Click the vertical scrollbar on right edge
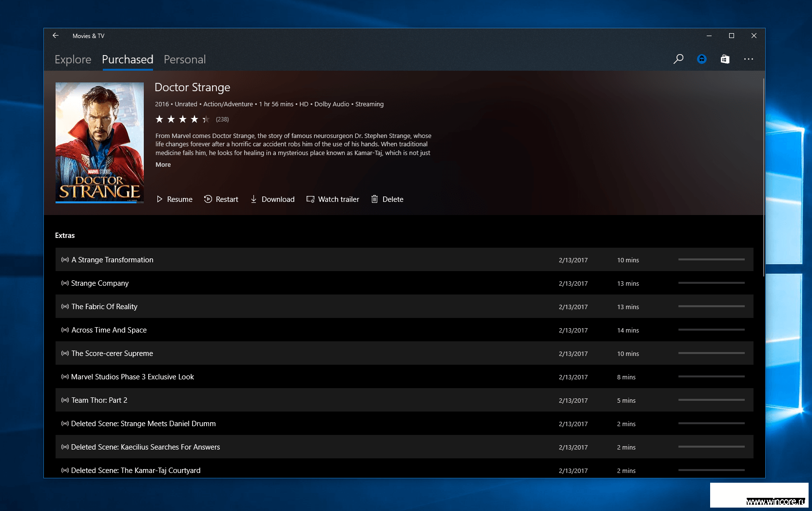 point(763,178)
